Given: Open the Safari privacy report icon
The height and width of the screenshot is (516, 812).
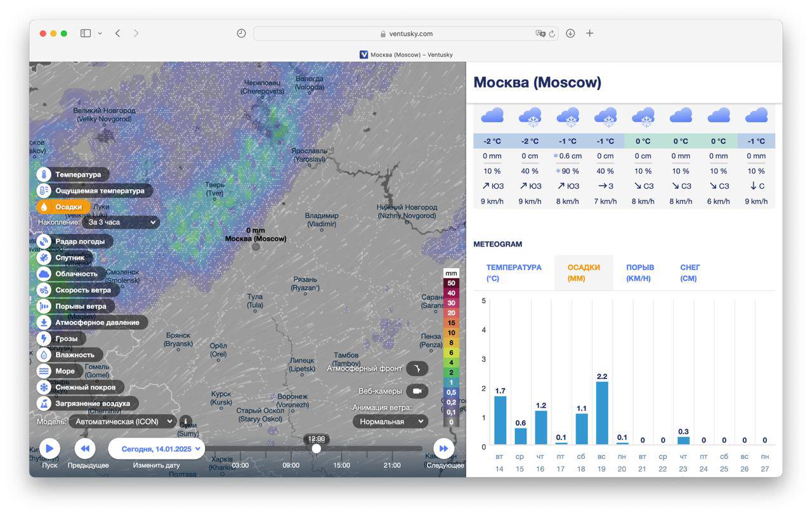Looking at the screenshot, I should (x=241, y=34).
